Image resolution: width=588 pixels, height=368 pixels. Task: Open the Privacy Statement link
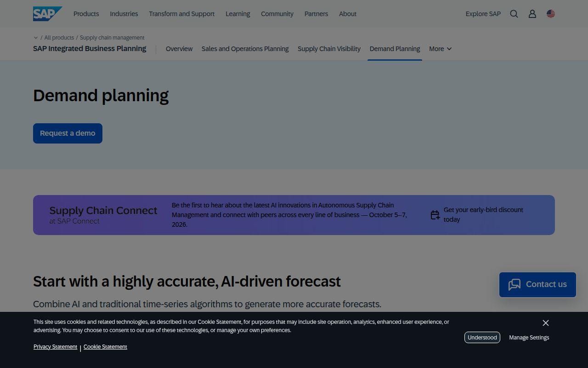pos(55,347)
